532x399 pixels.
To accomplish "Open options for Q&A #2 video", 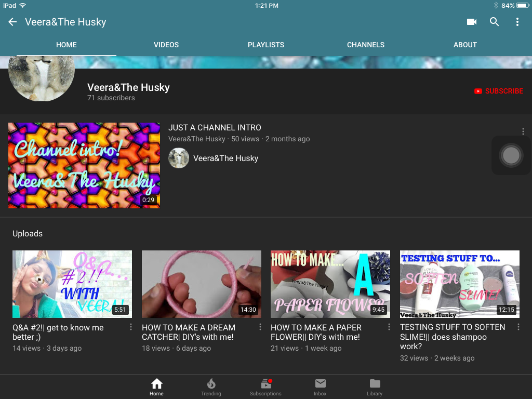I will click(x=130, y=327).
